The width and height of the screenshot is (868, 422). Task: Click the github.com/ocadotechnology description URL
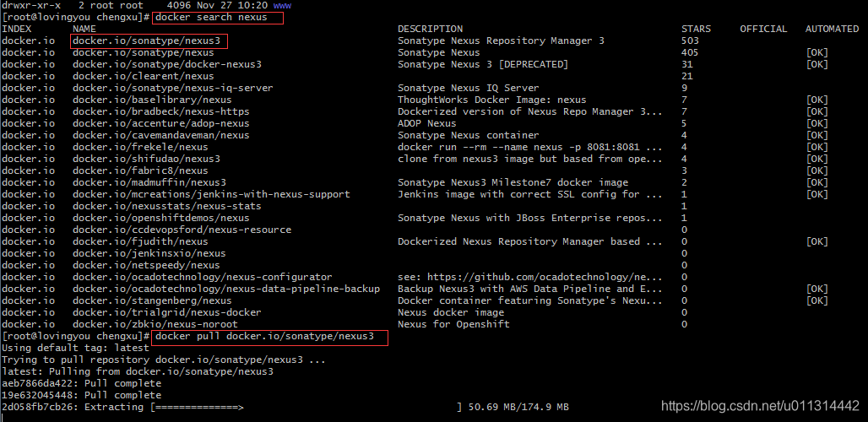(x=545, y=277)
